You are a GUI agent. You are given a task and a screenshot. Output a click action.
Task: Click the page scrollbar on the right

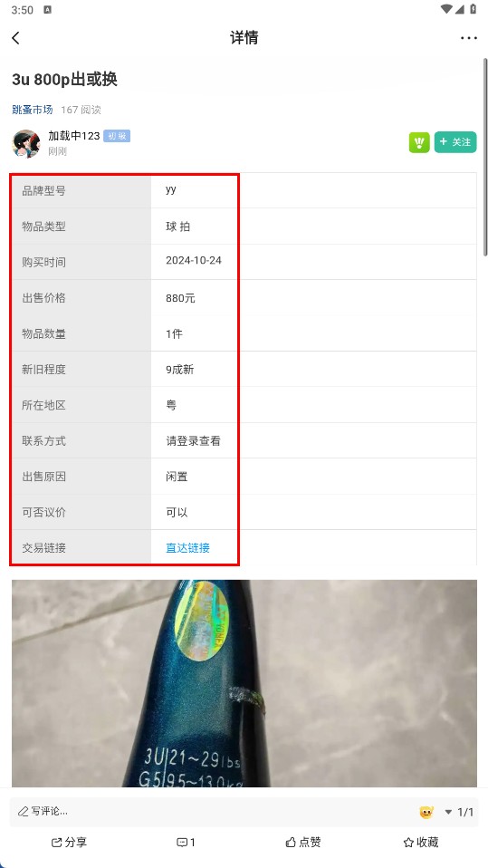485,155
